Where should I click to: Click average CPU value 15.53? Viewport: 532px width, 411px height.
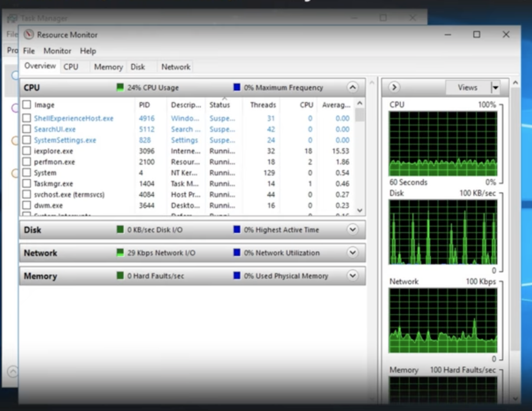[340, 151]
